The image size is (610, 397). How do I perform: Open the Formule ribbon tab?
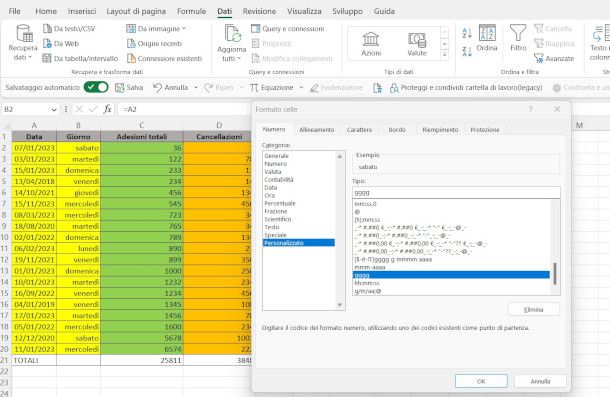coord(191,11)
